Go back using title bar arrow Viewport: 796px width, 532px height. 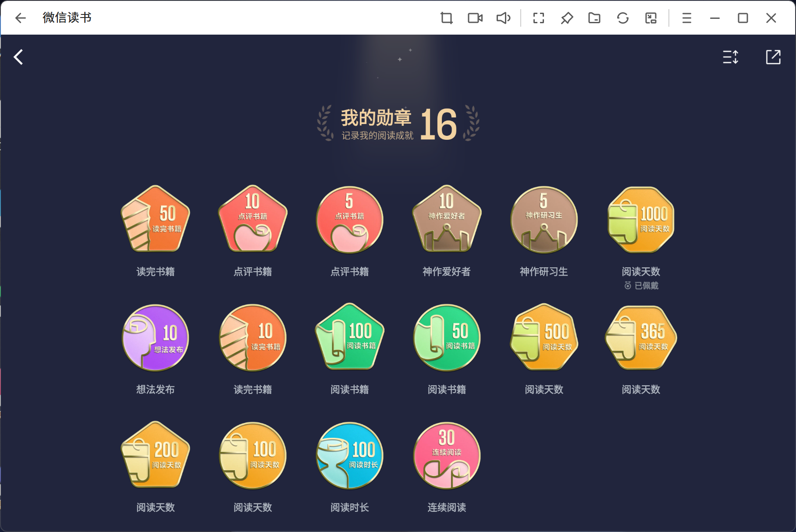(x=21, y=18)
